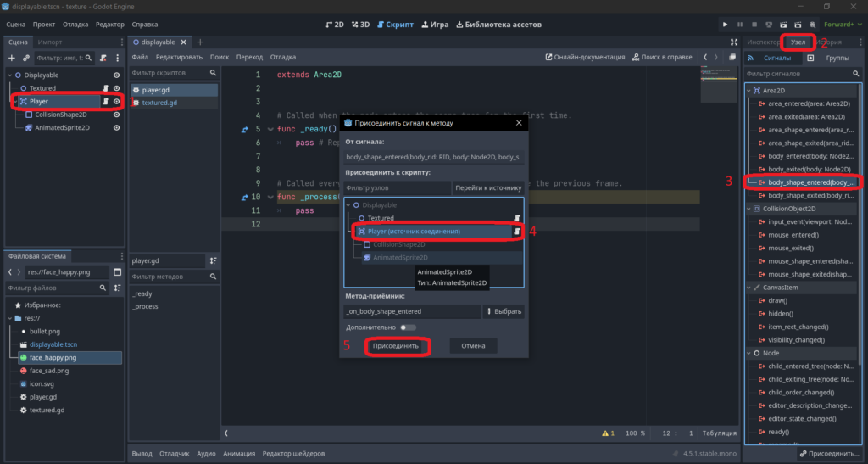
Task: Switch to the Asset Library workspace
Action: [498, 25]
